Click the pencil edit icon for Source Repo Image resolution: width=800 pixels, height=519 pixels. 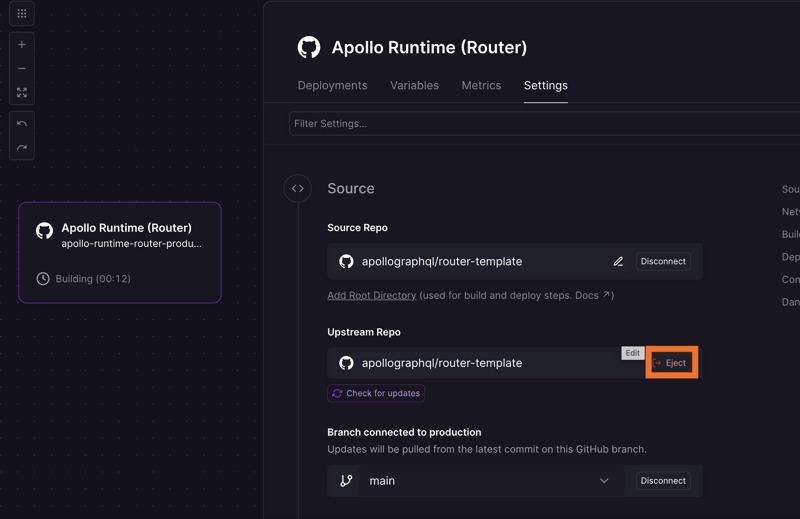pos(618,262)
